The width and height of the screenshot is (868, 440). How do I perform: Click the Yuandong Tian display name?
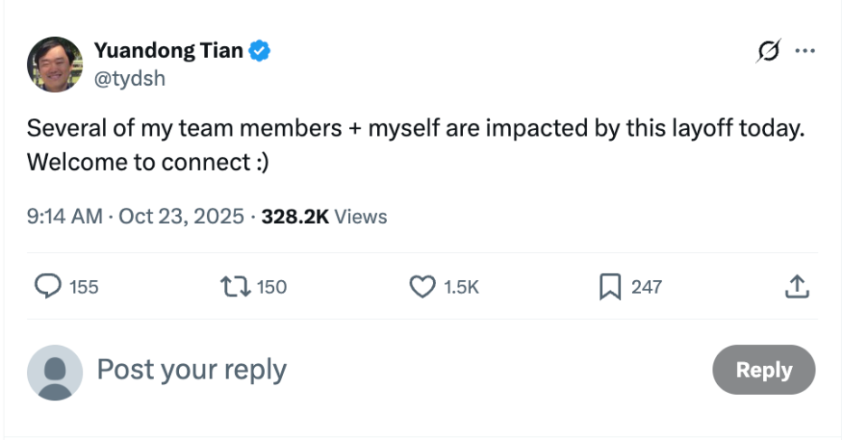pos(168,51)
